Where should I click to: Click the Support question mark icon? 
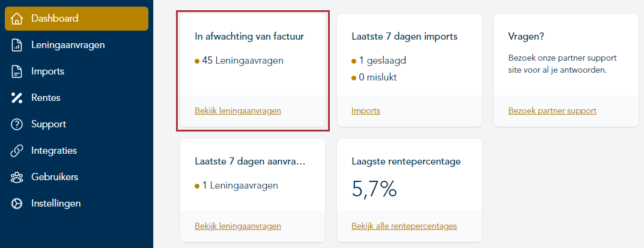[x=17, y=124]
